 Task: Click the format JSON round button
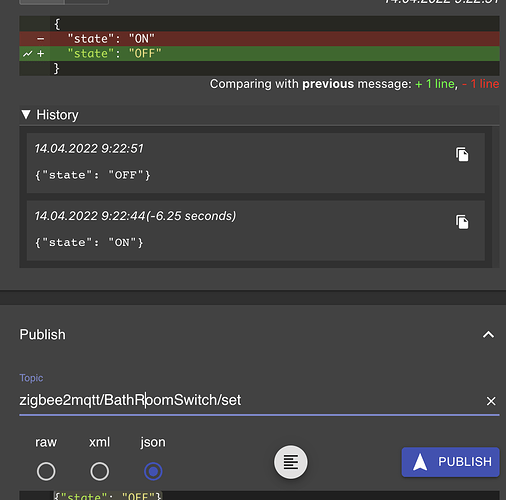pyautogui.click(x=291, y=462)
